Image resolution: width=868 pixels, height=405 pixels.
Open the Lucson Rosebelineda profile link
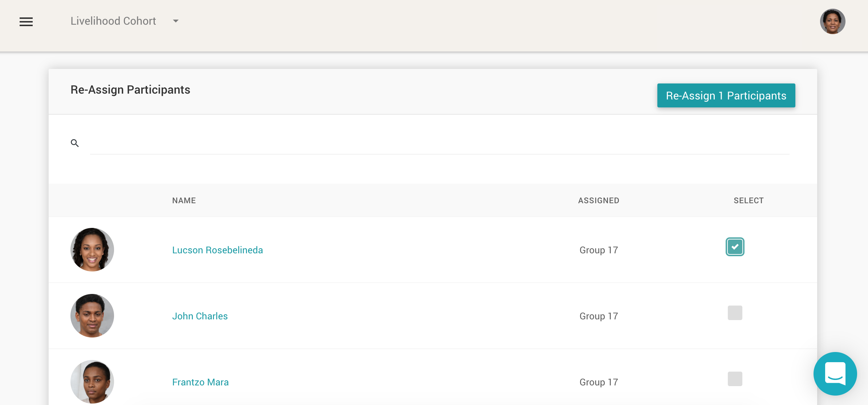[x=217, y=250]
